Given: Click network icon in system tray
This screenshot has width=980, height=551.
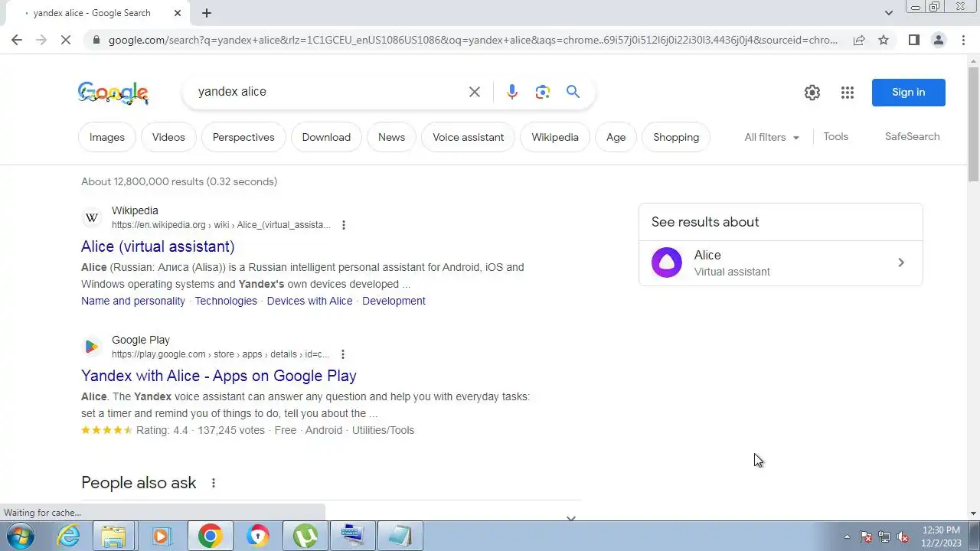Looking at the screenshot, I should [884, 536].
